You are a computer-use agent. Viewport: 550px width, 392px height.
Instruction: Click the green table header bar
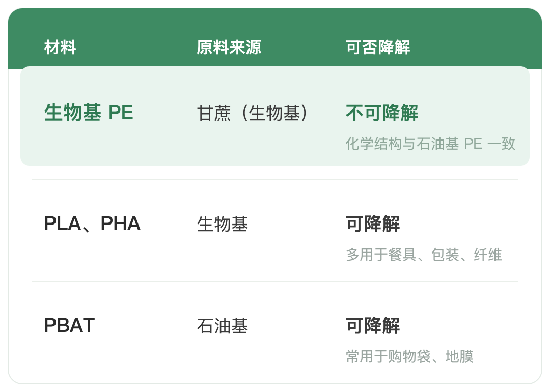click(275, 39)
